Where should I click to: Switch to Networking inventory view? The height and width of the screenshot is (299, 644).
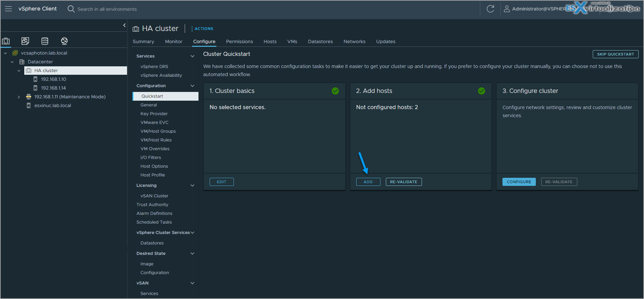[x=64, y=41]
